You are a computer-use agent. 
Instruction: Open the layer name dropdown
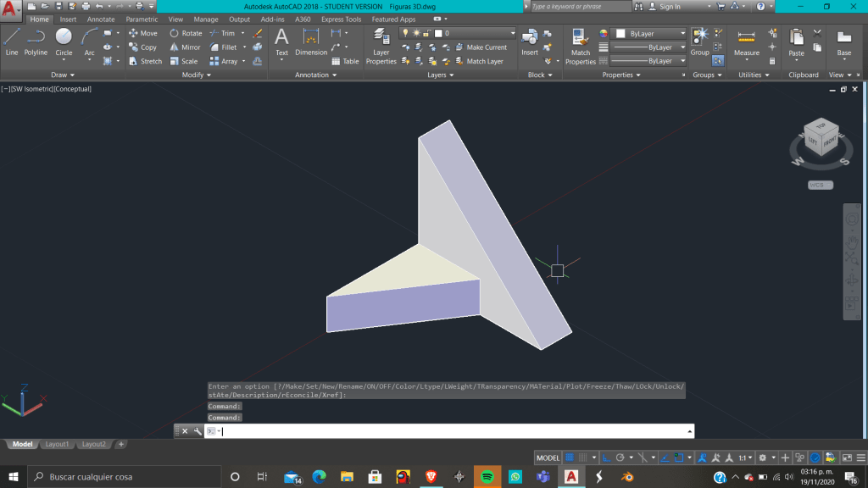475,34
